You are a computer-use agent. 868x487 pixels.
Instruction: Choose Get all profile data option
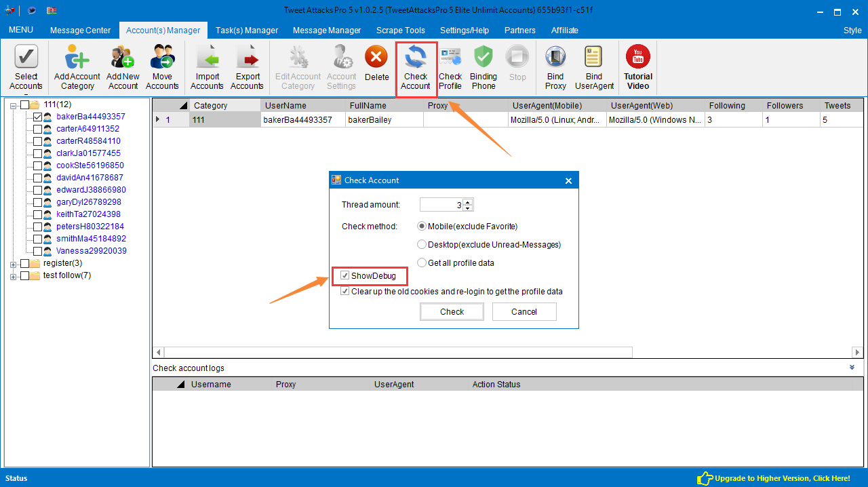(x=422, y=262)
